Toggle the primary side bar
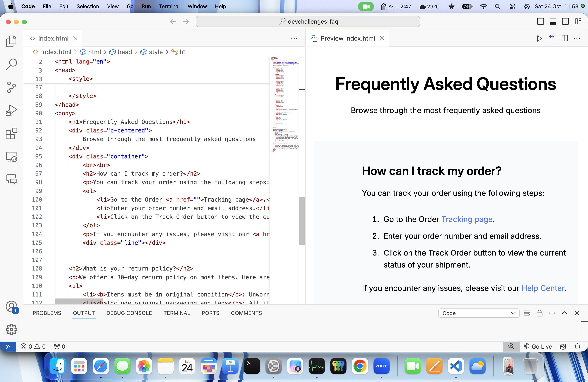 pos(540,21)
